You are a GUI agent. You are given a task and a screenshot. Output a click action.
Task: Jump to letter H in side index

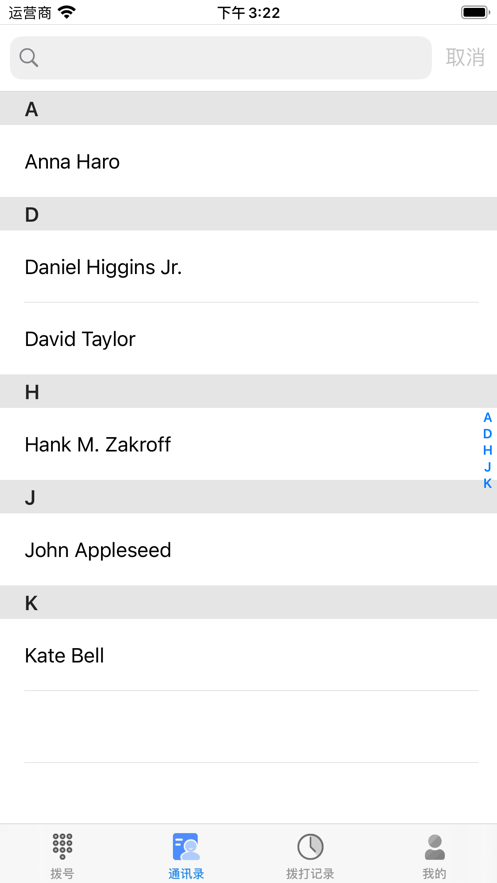coord(487,450)
